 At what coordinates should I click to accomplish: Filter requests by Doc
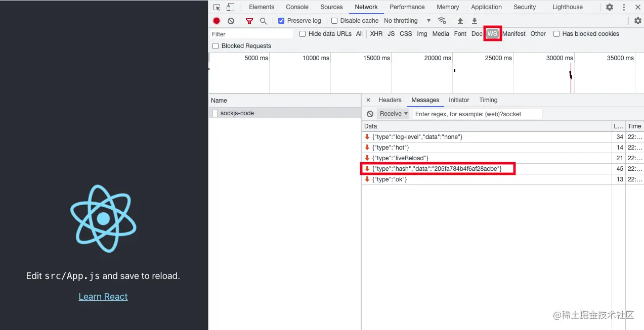[x=477, y=34]
